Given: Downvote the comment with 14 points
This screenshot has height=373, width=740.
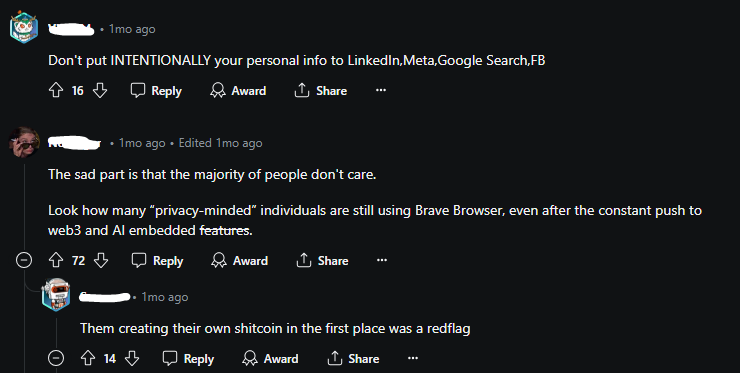Looking at the screenshot, I should click(132, 358).
